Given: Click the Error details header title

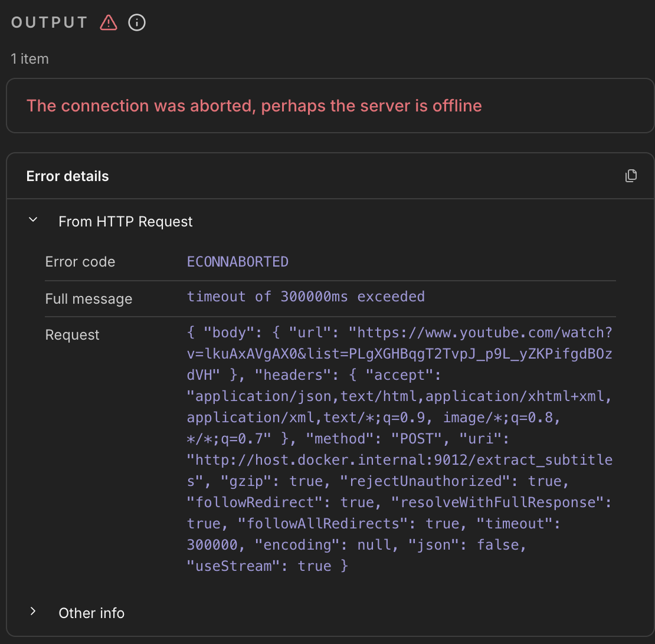Looking at the screenshot, I should pyautogui.click(x=68, y=176).
